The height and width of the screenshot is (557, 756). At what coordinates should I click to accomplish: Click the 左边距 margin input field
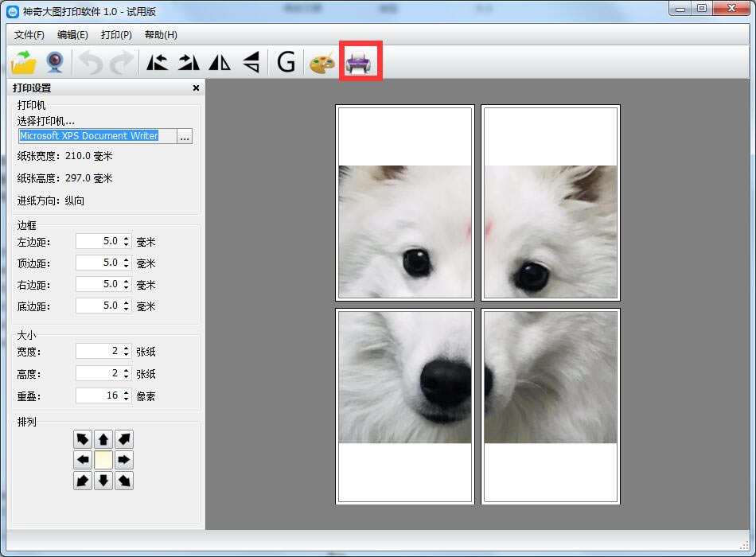[x=98, y=241]
